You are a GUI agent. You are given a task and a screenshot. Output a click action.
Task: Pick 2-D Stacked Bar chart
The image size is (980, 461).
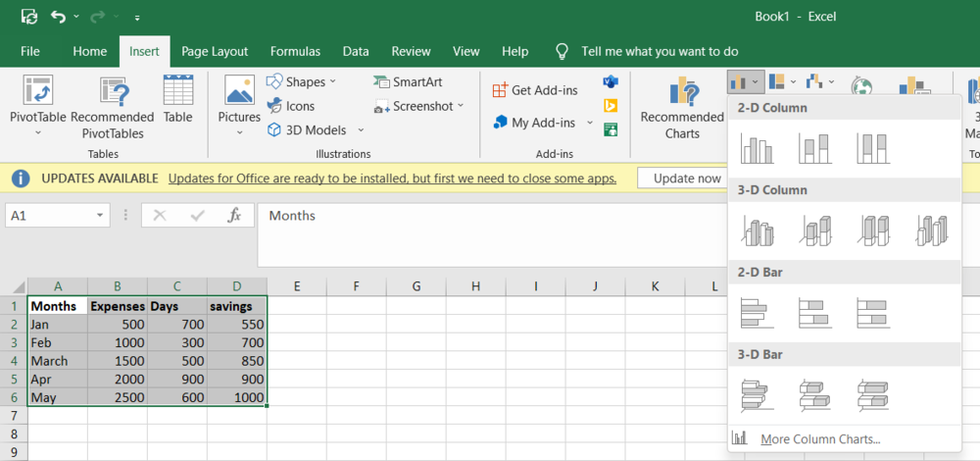click(x=815, y=313)
